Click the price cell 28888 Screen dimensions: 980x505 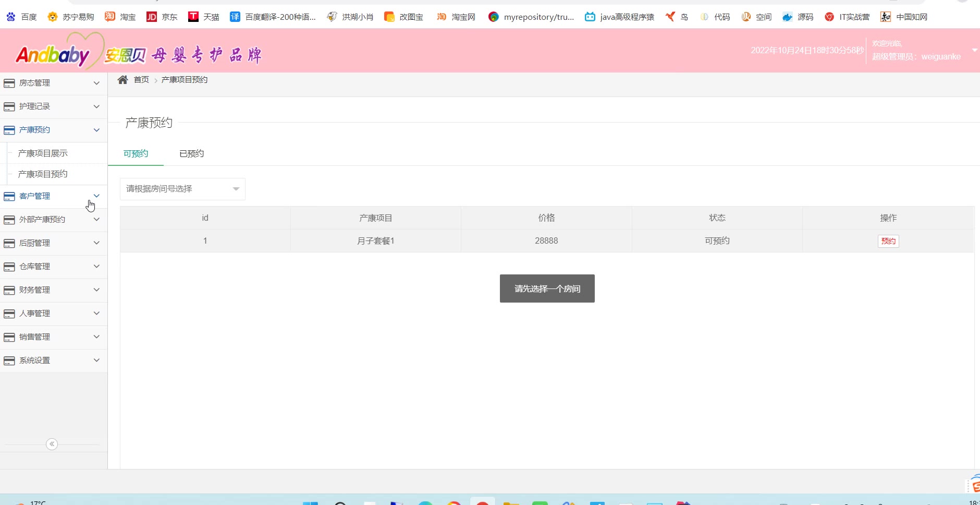click(546, 241)
